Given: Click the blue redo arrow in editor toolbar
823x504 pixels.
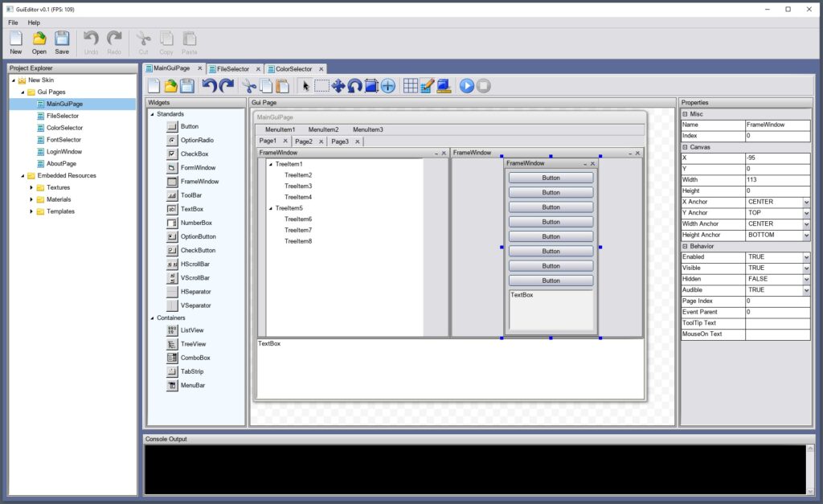Looking at the screenshot, I should 226,85.
